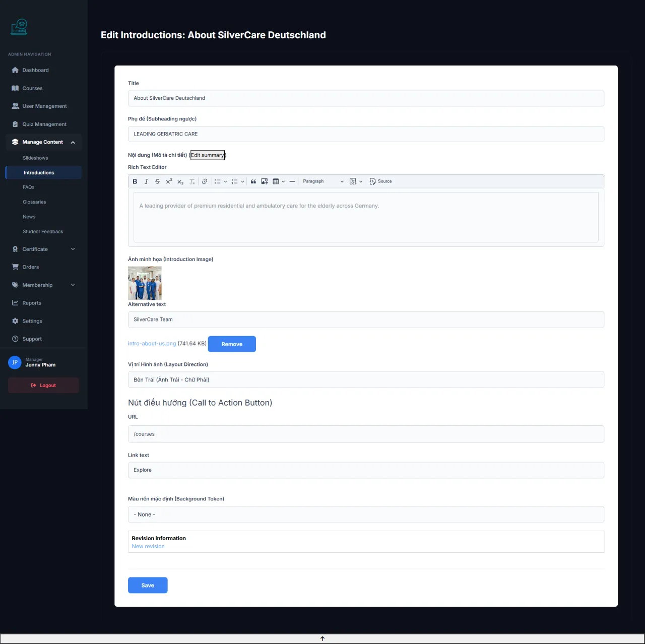
Task: Insert a link with the link icon
Action: (205, 181)
